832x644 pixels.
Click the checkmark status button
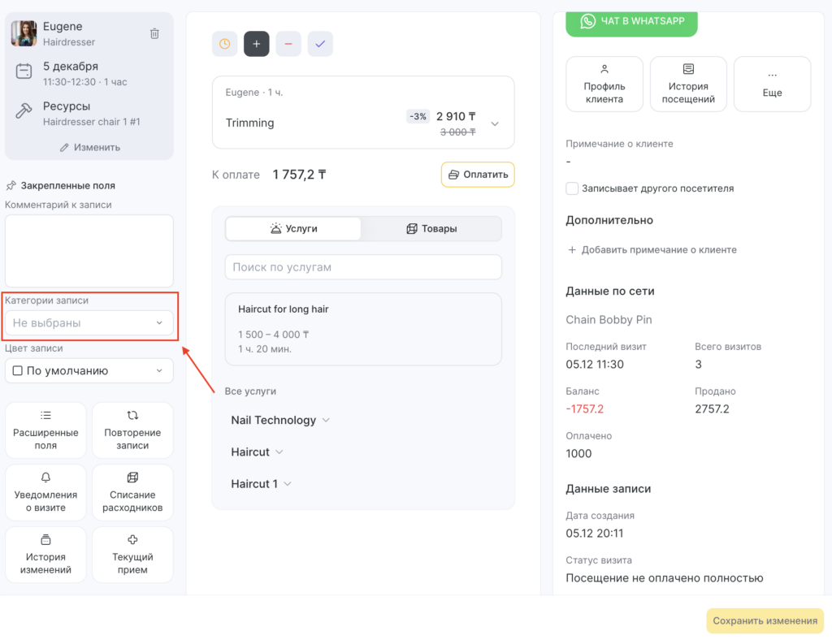pyautogui.click(x=320, y=44)
